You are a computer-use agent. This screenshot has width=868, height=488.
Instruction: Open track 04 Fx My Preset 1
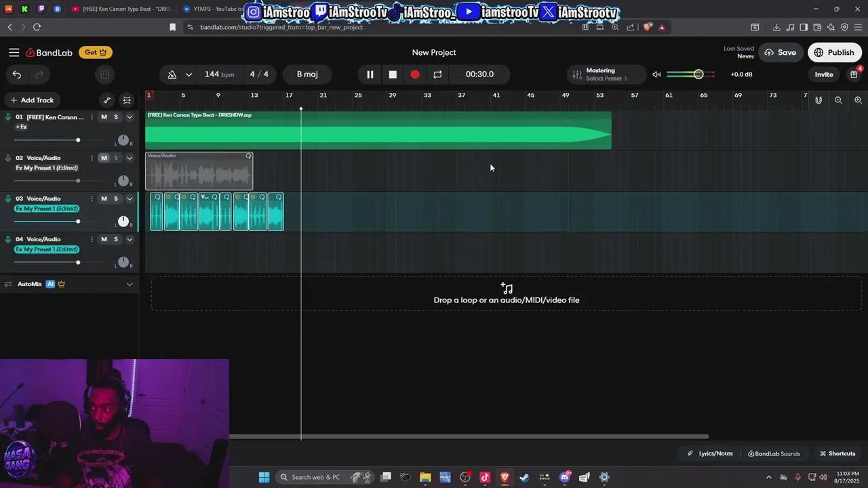(47, 249)
